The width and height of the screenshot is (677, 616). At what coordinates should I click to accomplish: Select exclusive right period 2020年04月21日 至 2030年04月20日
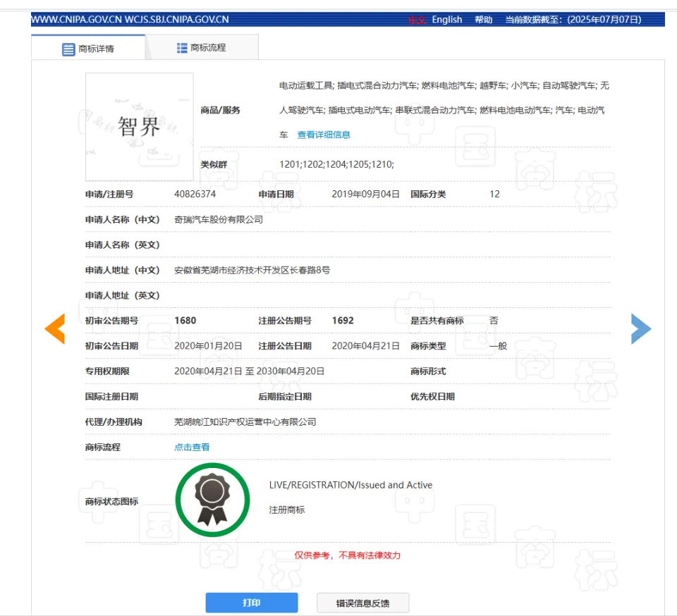[249, 371]
